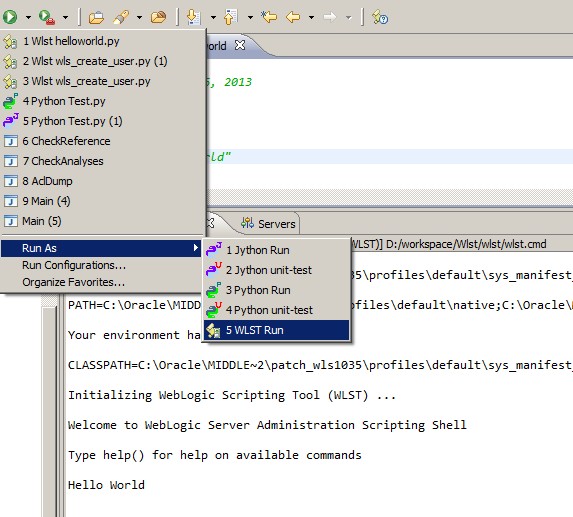
Task: Click the Jython icon beside 1 Jython Run
Action: (x=214, y=250)
